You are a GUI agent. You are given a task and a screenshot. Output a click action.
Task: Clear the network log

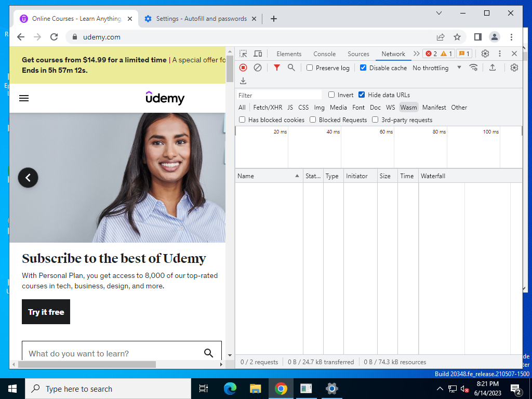tap(258, 68)
